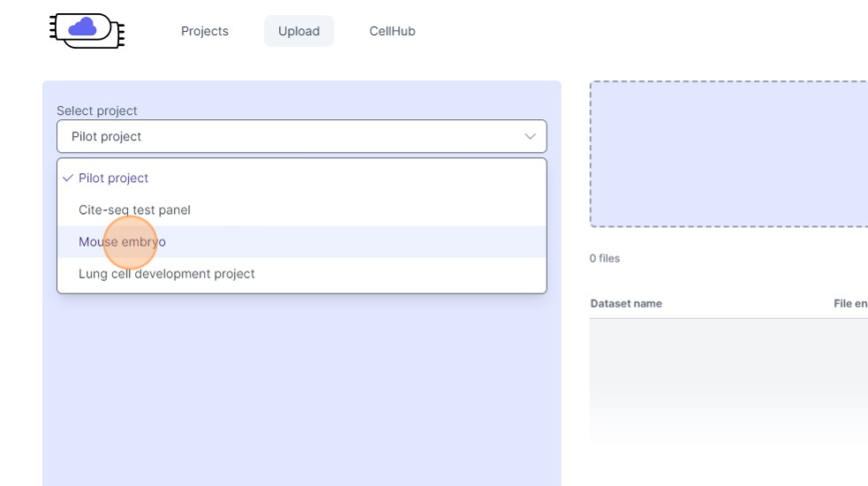Select Cite-seq test panel from the list

click(x=134, y=209)
